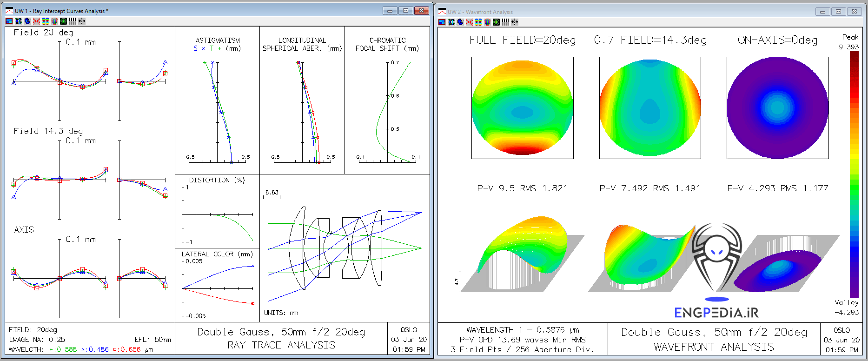
Task: Click rainbow wavefront icon in UW 1 toolbar
Action: tap(46, 21)
